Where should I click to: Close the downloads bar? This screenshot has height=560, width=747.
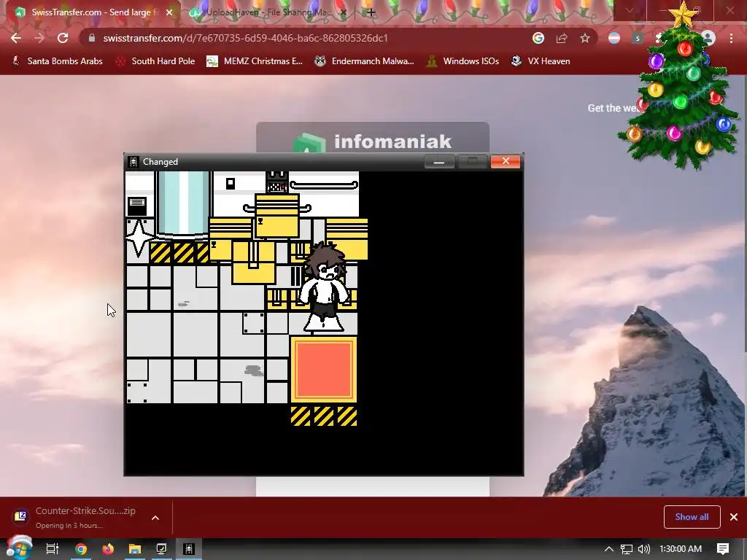tap(734, 517)
